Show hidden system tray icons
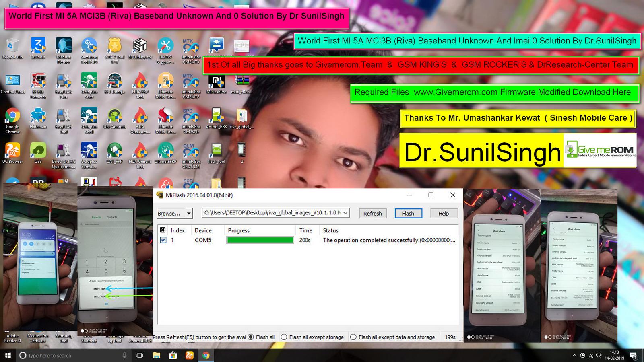644x362 pixels. [574, 356]
